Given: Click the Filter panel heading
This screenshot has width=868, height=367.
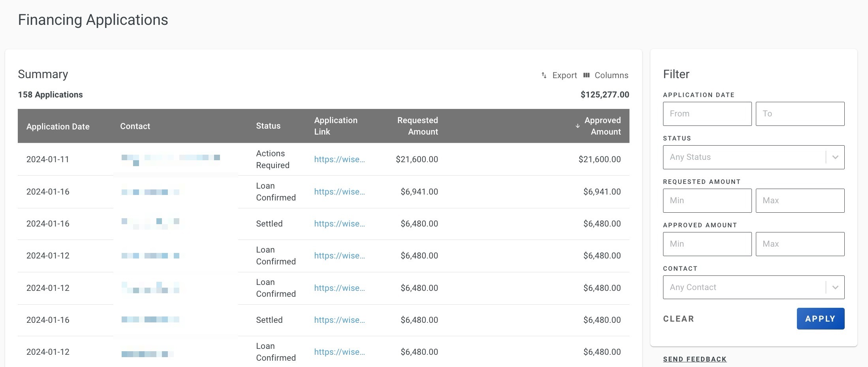Looking at the screenshot, I should coord(676,74).
